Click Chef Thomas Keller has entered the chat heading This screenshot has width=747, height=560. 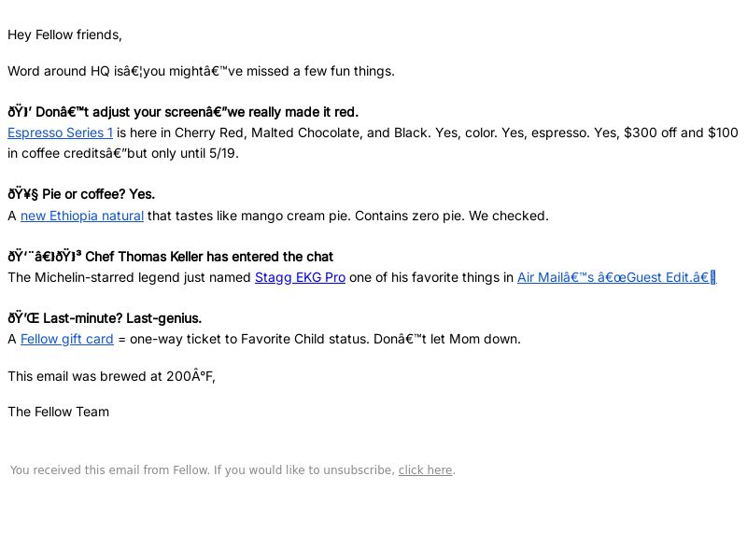coord(209,257)
